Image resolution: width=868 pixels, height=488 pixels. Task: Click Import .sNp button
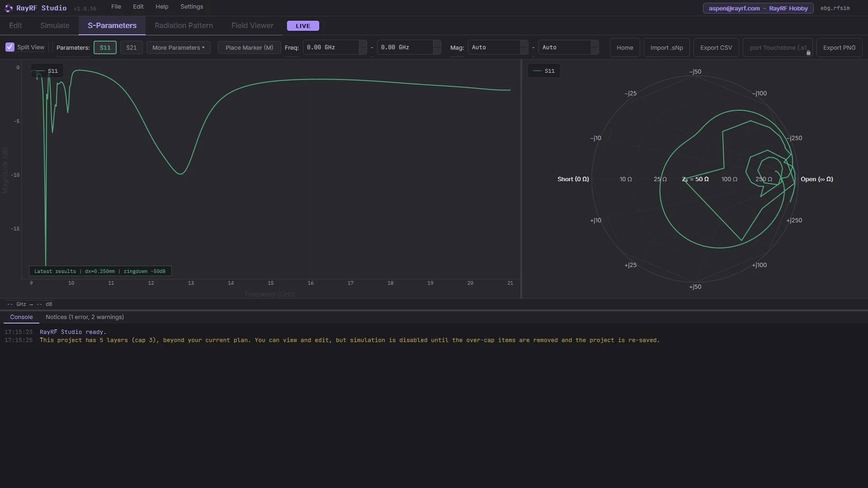[667, 47]
